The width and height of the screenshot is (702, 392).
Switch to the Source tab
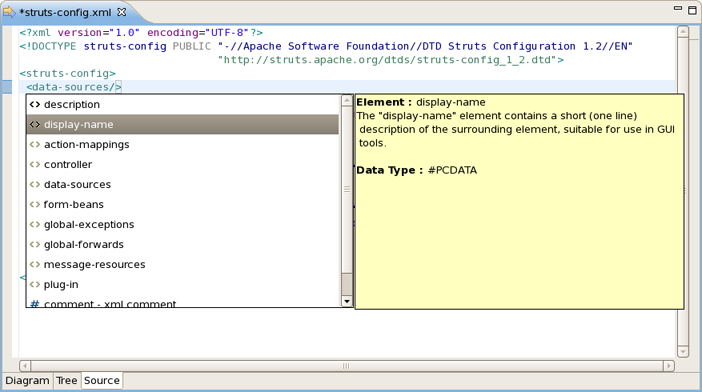click(102, 381)
